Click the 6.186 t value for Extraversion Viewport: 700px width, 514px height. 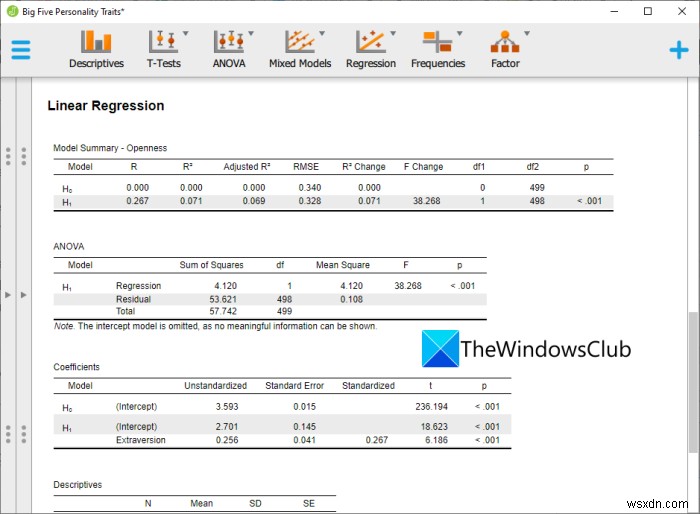(436, 440)
